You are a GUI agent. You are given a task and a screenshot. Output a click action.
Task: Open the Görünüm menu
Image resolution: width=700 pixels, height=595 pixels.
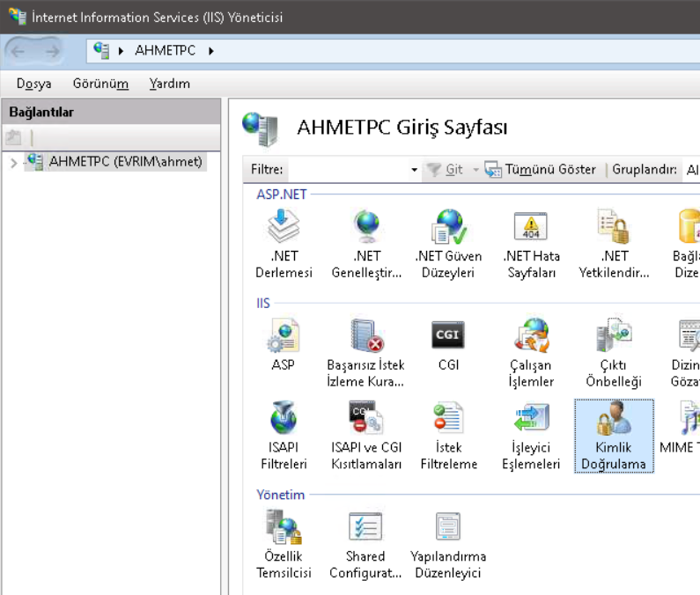[x=100, y=84]
